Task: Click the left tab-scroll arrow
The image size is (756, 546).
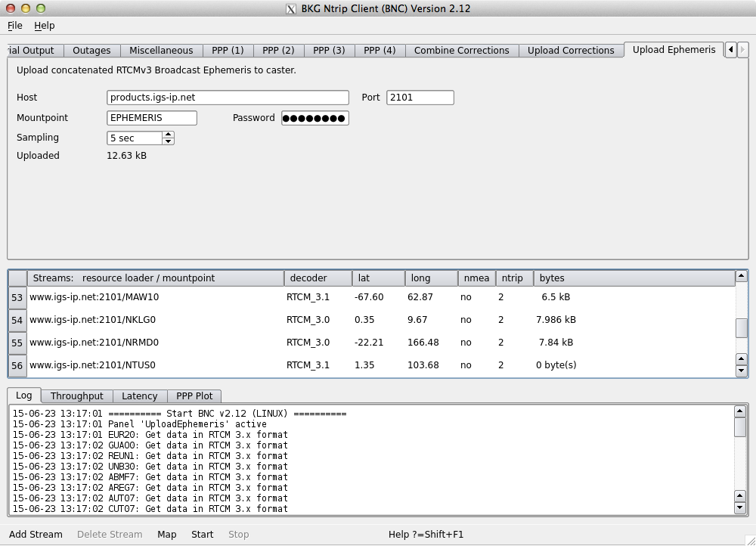Action: pos(730,49)
